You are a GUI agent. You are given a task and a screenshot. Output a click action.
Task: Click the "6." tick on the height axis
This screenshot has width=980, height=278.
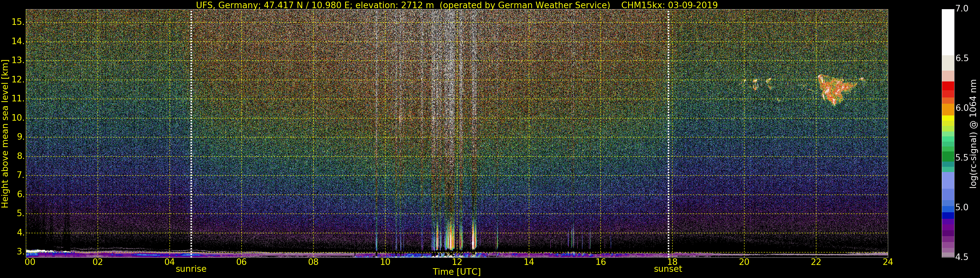(x=20, y=195)
